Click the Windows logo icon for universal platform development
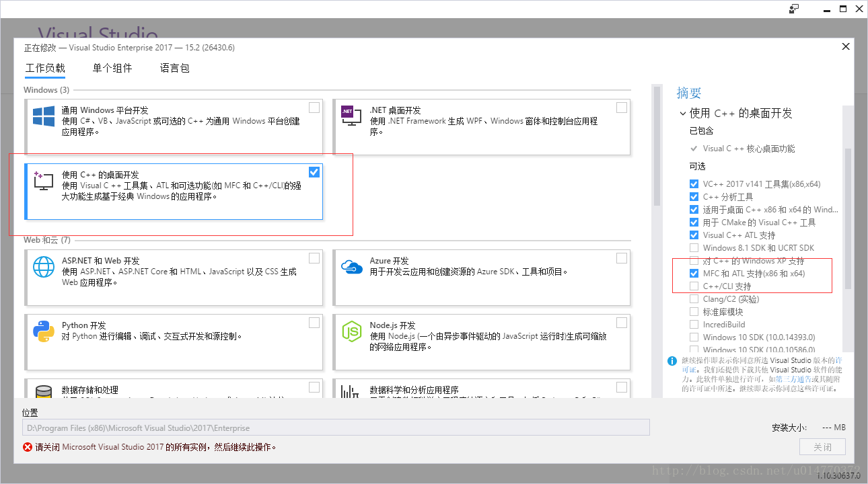The width and height of the screenshot is (868, 484). (44, 116)
